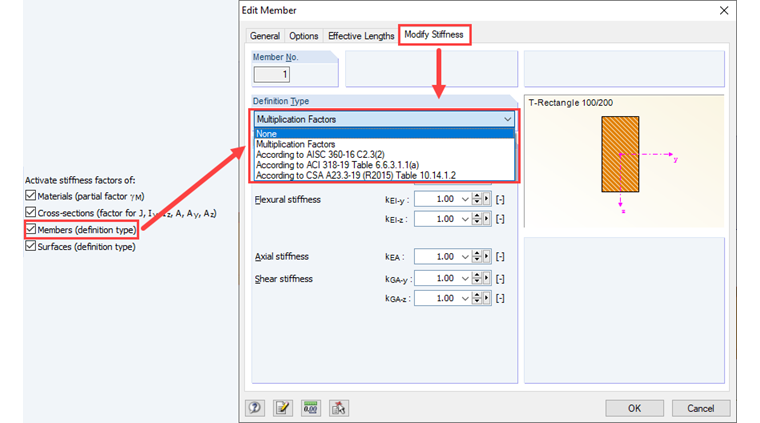Click the Shear stiffness label

point(284,279)
